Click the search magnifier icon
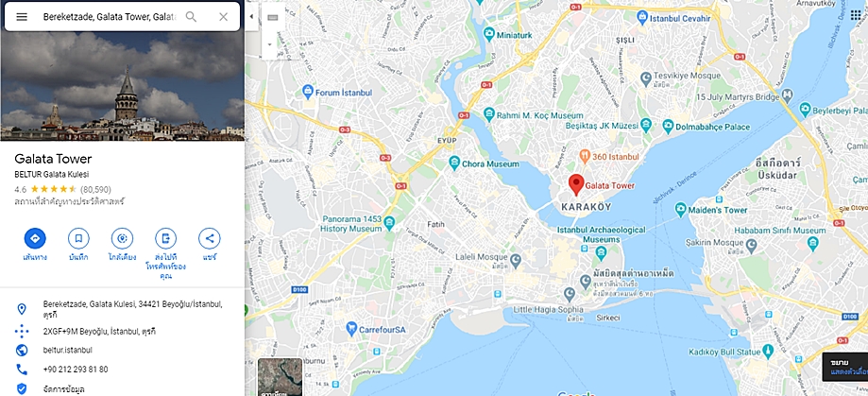868x396 pixels. pyautogui.click(x=191, y=17)
